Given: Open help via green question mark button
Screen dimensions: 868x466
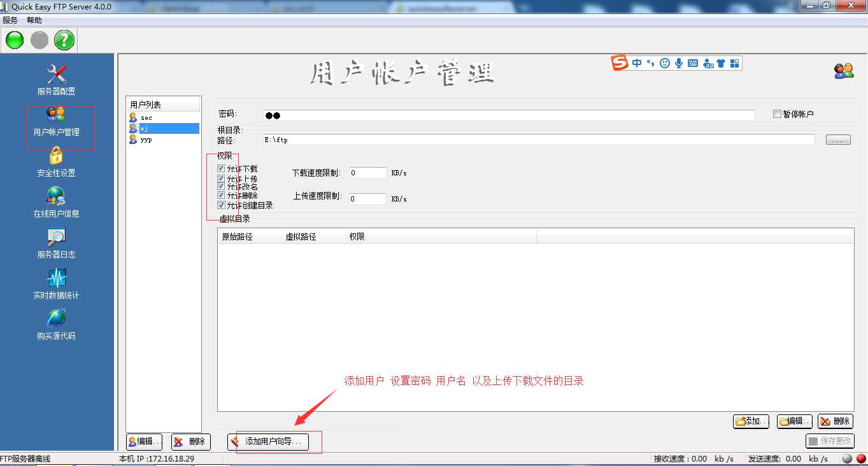Looking at the screenshot, I should (64, 41).
